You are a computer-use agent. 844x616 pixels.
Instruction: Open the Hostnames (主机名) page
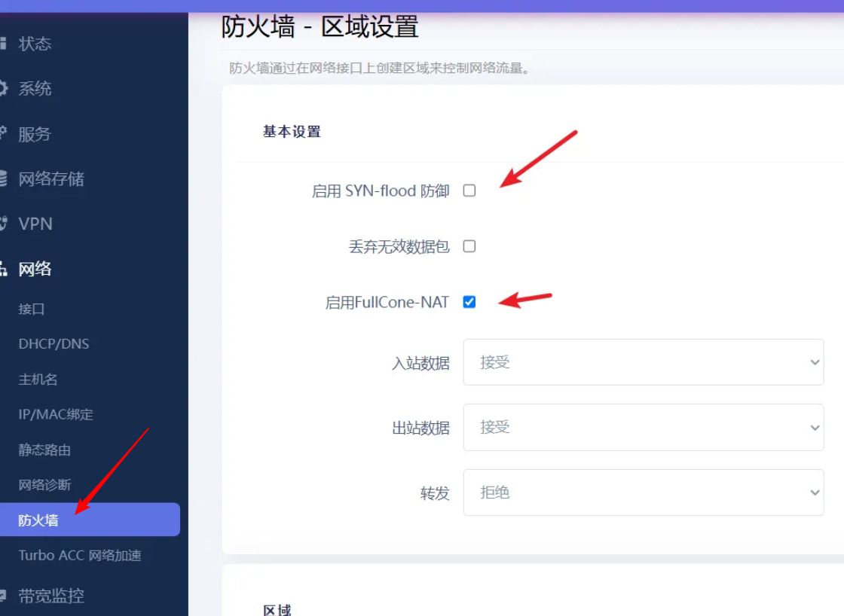[38, 380]
